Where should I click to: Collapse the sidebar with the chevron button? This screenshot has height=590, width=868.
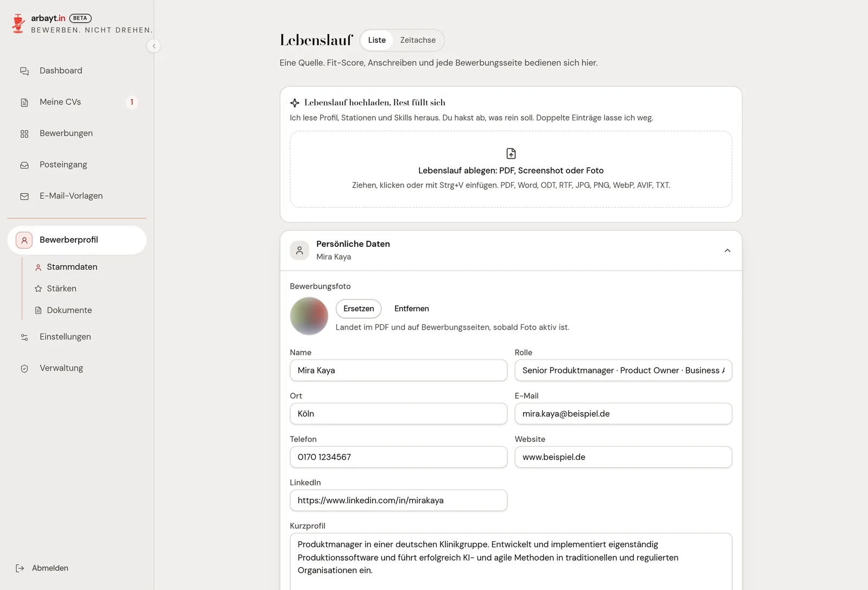tap(154, 46)
